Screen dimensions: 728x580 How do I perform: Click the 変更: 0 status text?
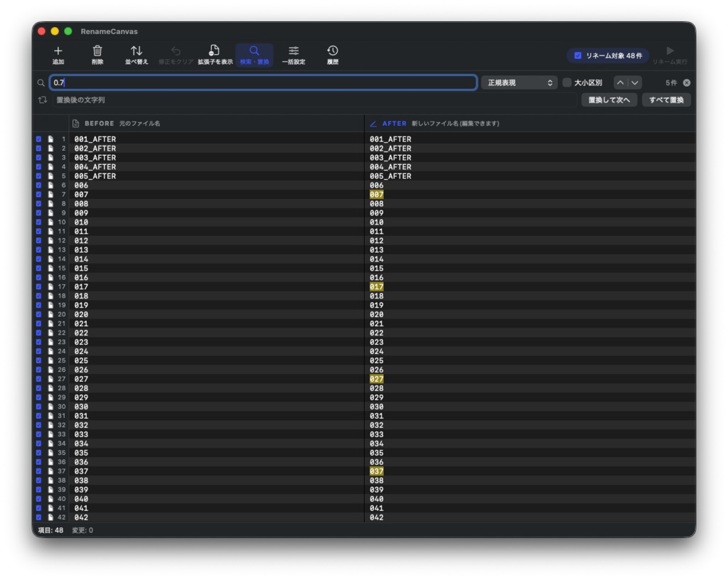tap(82, 530)
